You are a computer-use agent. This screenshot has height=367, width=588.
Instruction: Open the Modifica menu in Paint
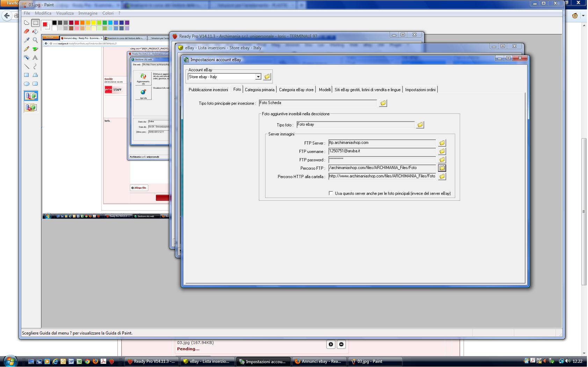[43, 13]
